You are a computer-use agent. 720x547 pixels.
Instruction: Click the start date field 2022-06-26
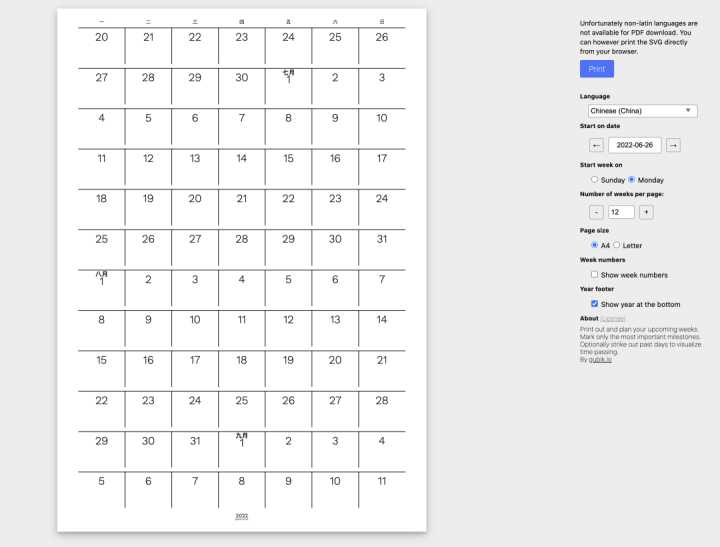click(635, 145)
